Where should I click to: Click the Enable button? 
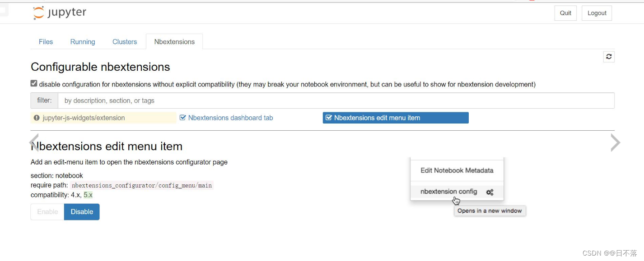pyautogui.click(x=47, y=211)
